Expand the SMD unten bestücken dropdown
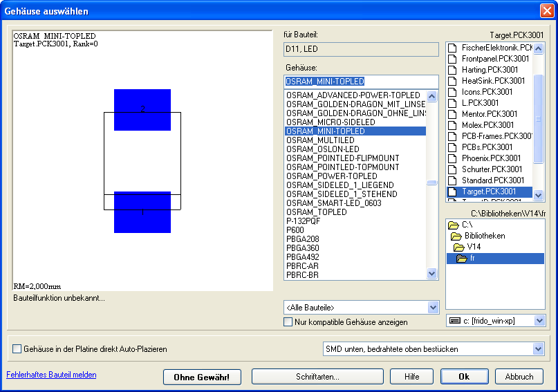 pyautogui.click(x=538, y=349)
